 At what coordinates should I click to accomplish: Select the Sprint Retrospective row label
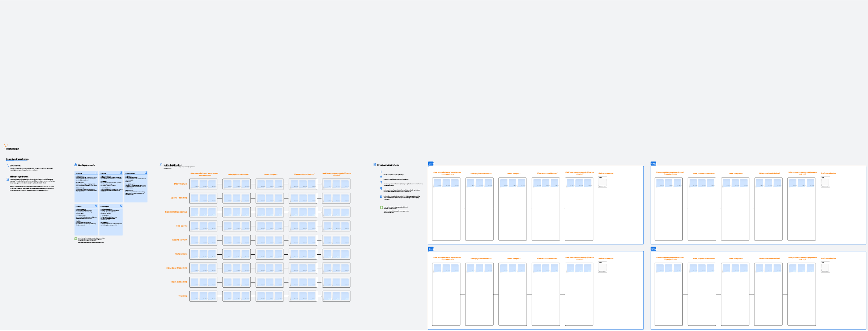pos(176,212)
